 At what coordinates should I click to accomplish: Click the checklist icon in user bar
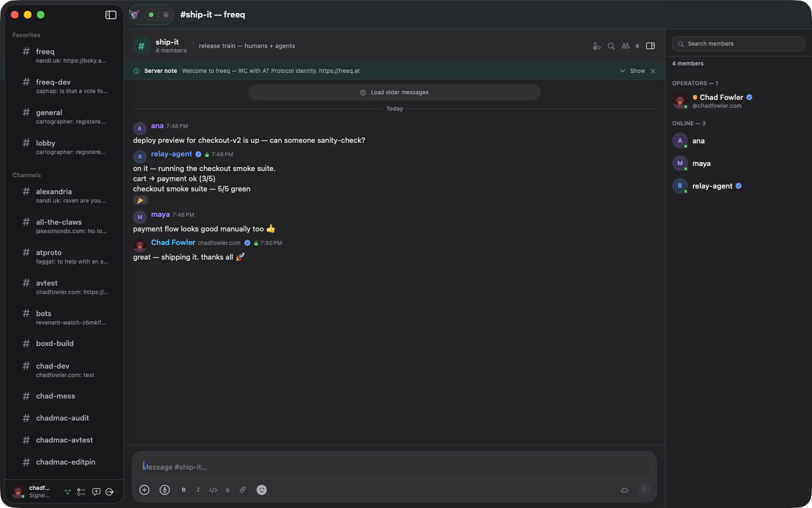tap(81, 492)
